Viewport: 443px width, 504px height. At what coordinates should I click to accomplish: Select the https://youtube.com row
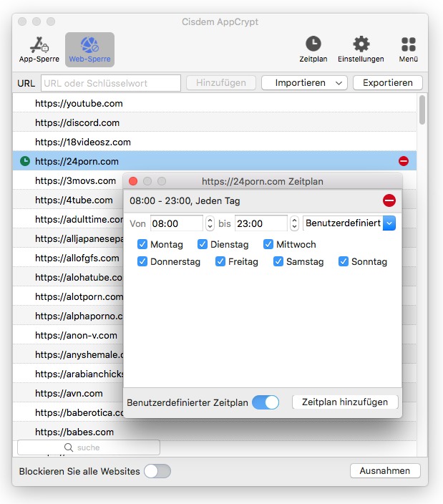(215, 103)
